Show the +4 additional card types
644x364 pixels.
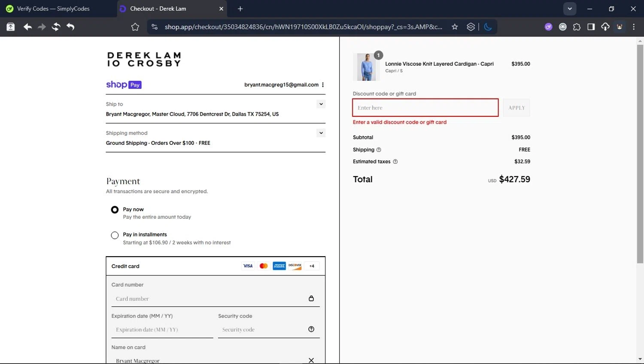tap(312, 266)
